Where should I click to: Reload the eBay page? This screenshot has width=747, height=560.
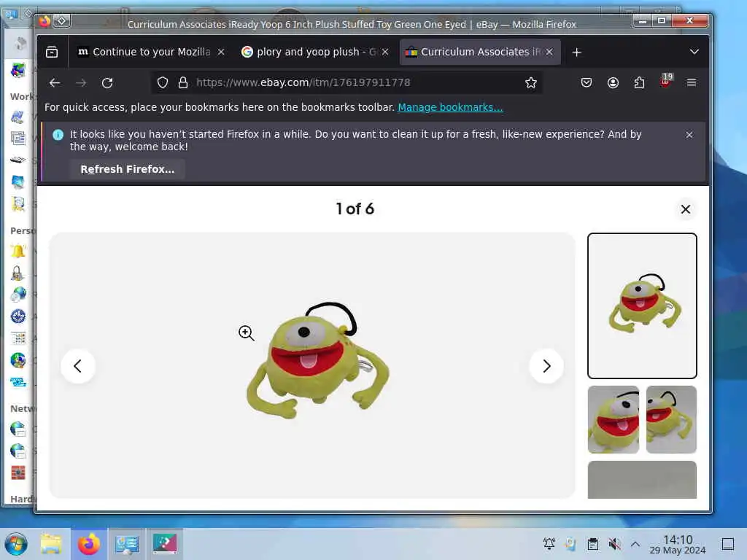107,83
